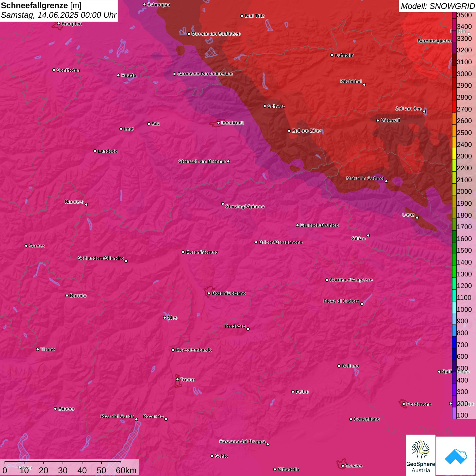
Task: Select the Tirano label
Action: [48, 349]
